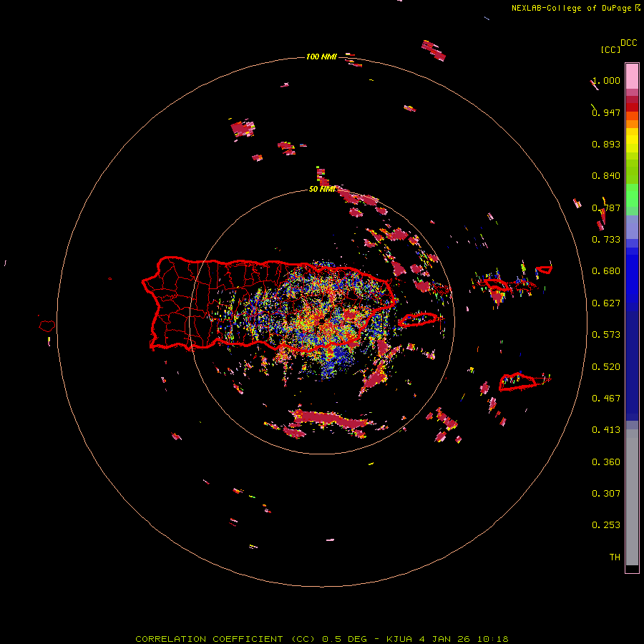Click the 0.360 legend value
644x644 pixels.
coord(606,462)
